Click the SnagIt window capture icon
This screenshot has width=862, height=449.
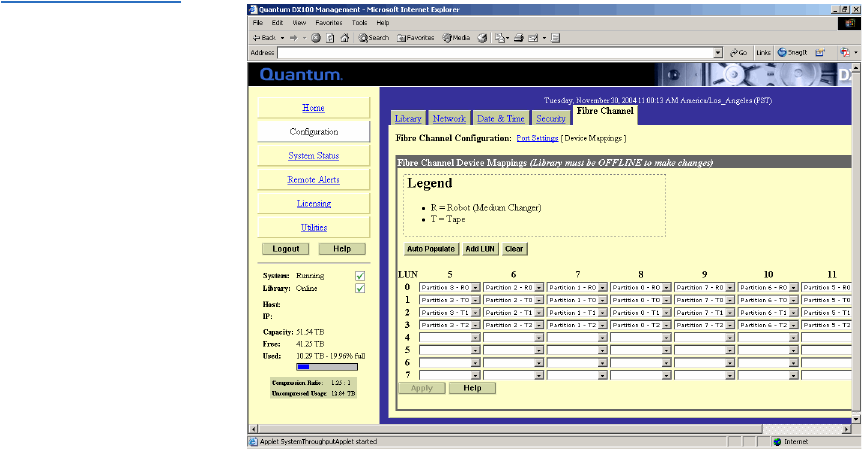pos(820,53)
